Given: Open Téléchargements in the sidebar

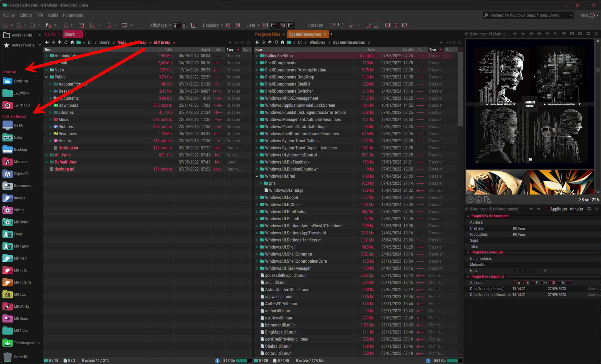Looking at the screenshot, I should point(27,343).
